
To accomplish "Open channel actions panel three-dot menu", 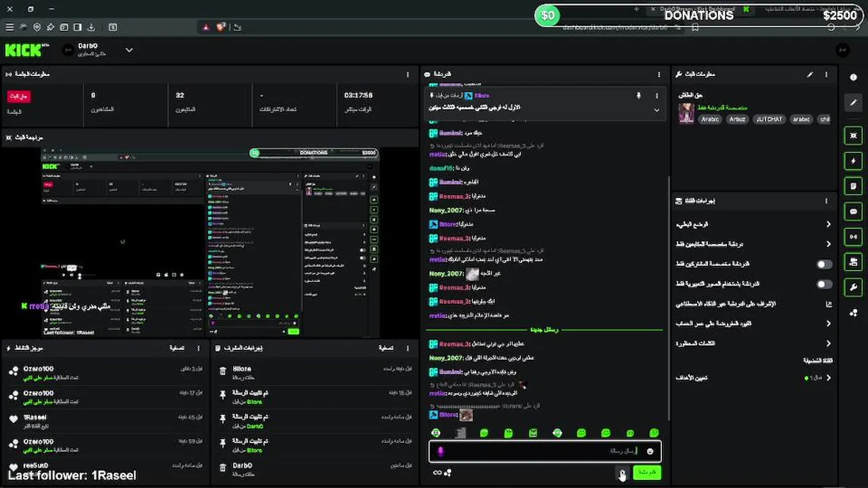I will [x=826, y=201].
